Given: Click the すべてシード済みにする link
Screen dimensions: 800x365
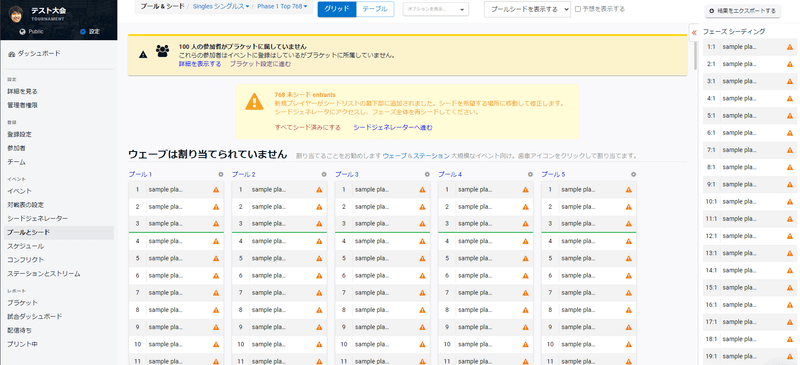Looking at the screenshot, I should click(x=308, y=128).
